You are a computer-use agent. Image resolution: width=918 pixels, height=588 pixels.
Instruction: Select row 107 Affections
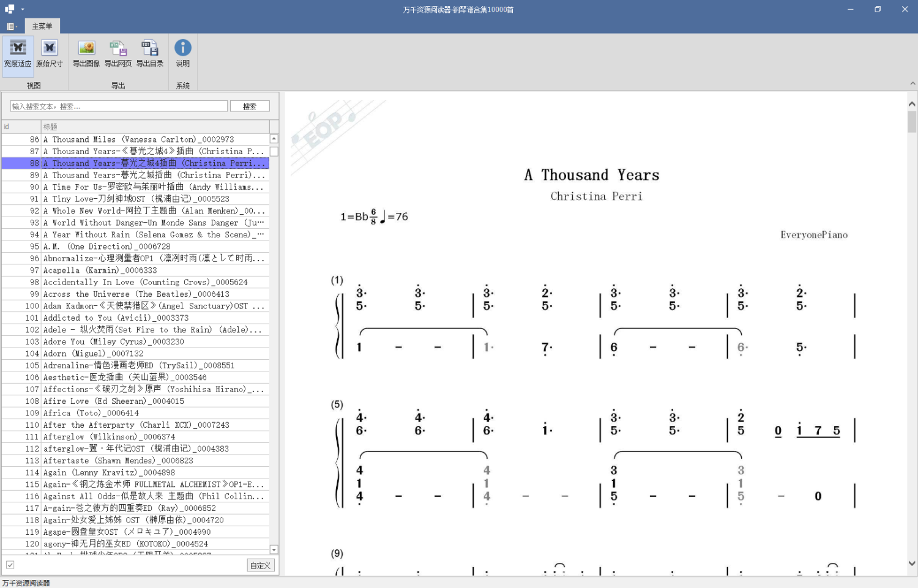click(x=135, y=389)
